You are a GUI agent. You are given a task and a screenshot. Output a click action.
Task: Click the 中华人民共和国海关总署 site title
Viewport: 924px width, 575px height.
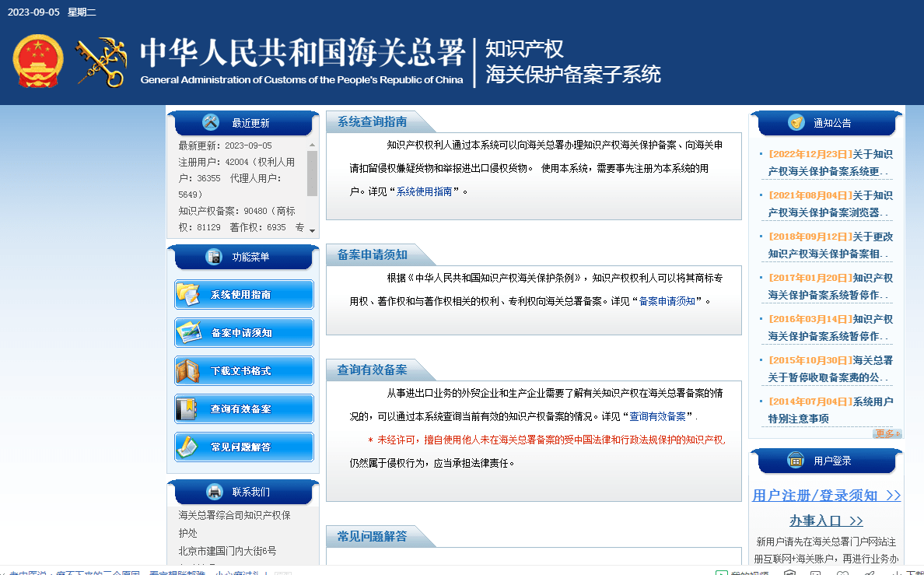click(303, 53)
